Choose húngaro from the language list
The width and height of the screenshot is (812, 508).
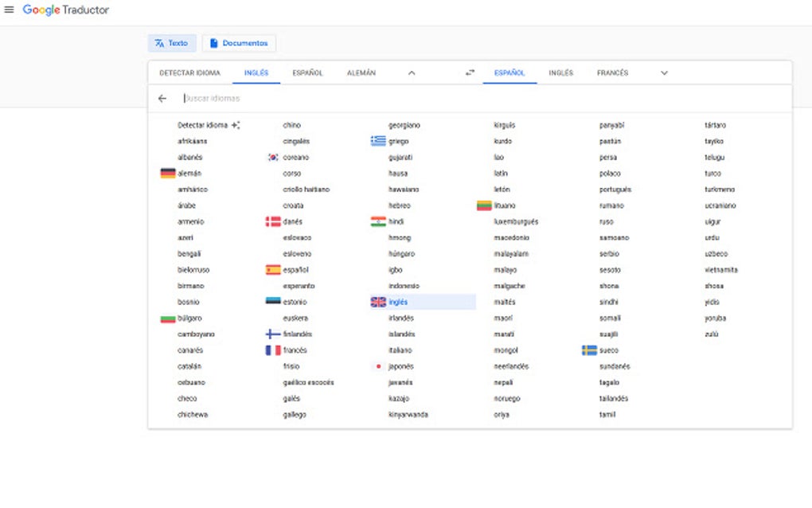(402, 254)
